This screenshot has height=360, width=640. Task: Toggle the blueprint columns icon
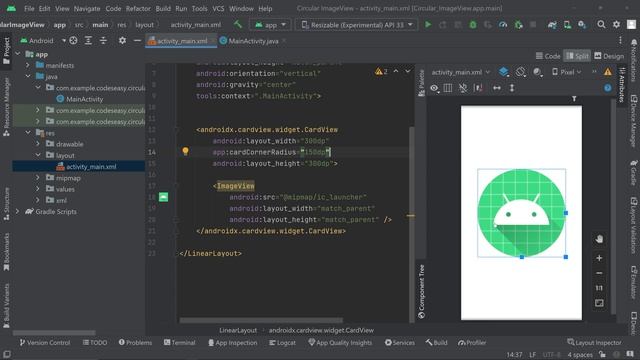pos(448,88)
